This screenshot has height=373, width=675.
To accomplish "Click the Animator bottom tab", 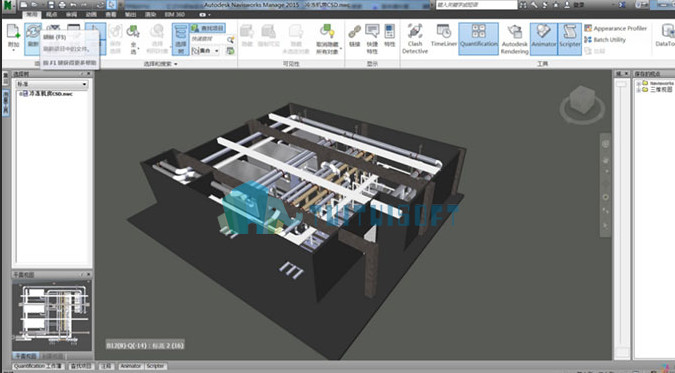I will coord(130,366).
